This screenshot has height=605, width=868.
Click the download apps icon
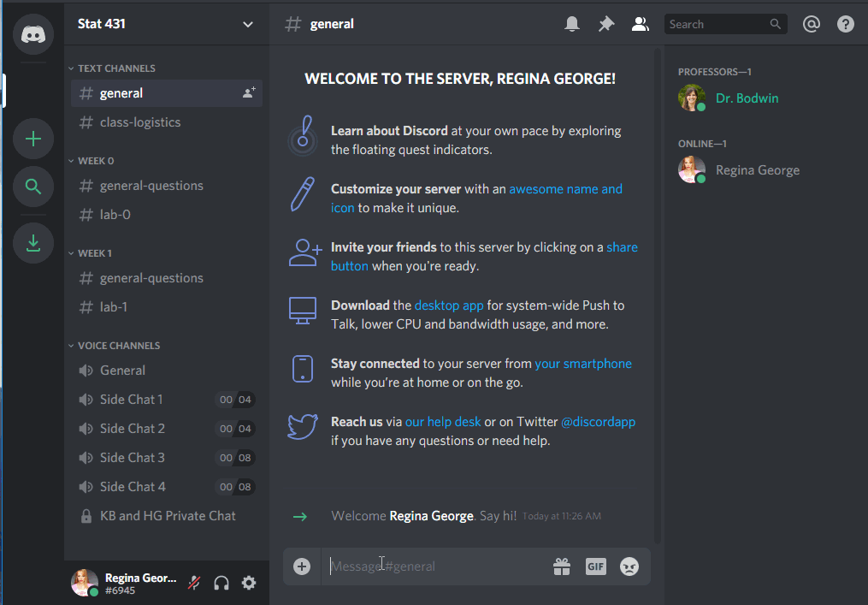point(33,243)
